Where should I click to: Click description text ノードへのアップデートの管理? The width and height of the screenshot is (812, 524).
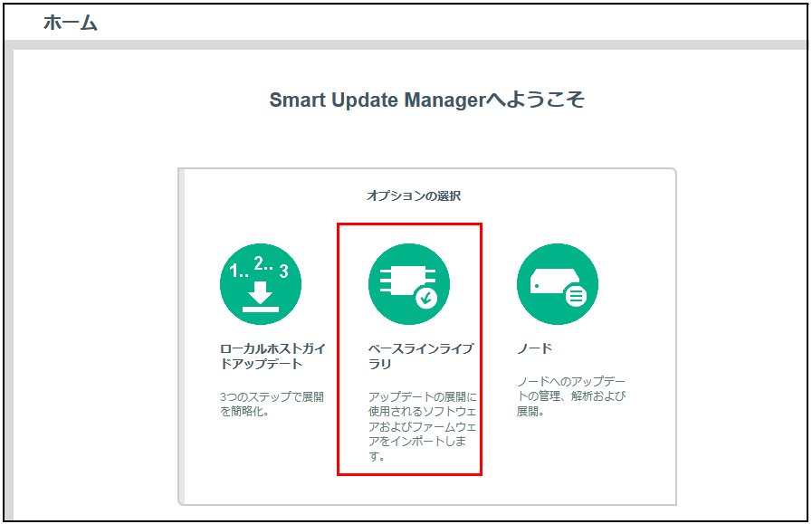[570, 396]
